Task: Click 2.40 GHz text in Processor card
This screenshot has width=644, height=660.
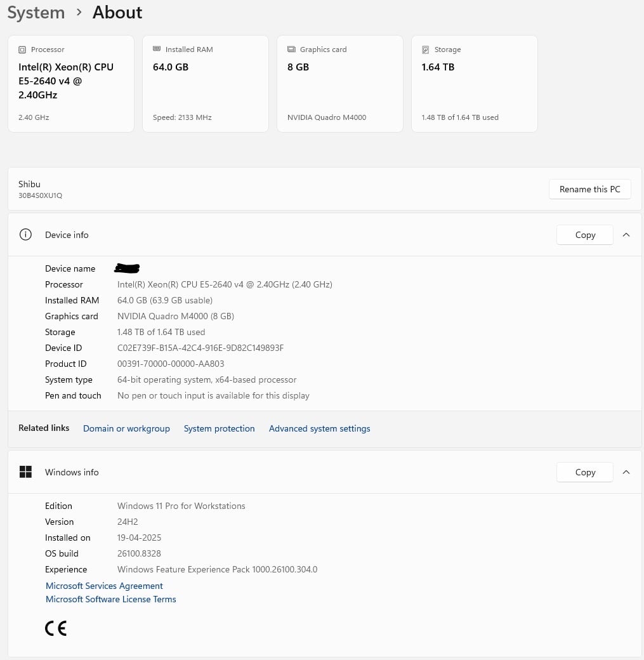Action: click(x=34, y=117)
